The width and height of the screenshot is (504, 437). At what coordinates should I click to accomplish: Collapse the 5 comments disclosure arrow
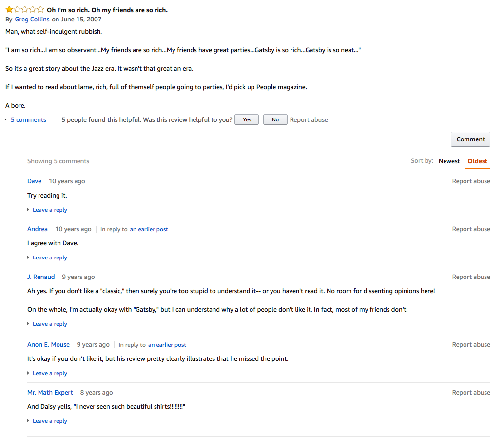click(x=6, y=119)
